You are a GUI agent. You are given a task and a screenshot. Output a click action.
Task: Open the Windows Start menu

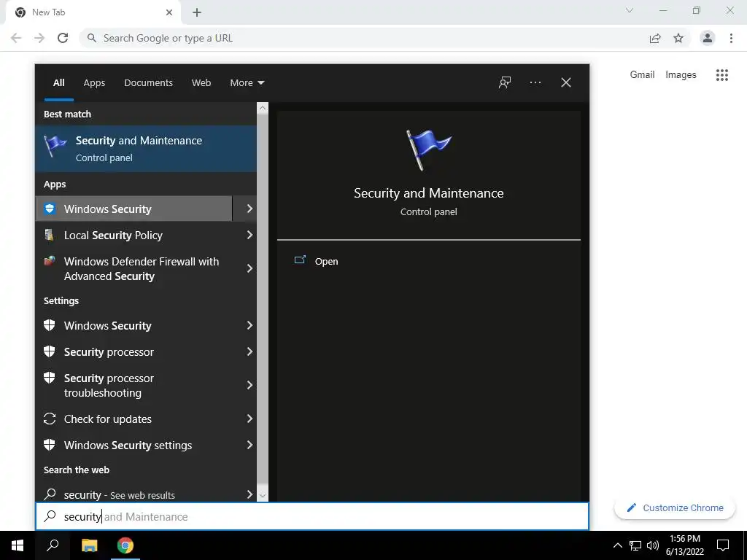pos(18,545)
